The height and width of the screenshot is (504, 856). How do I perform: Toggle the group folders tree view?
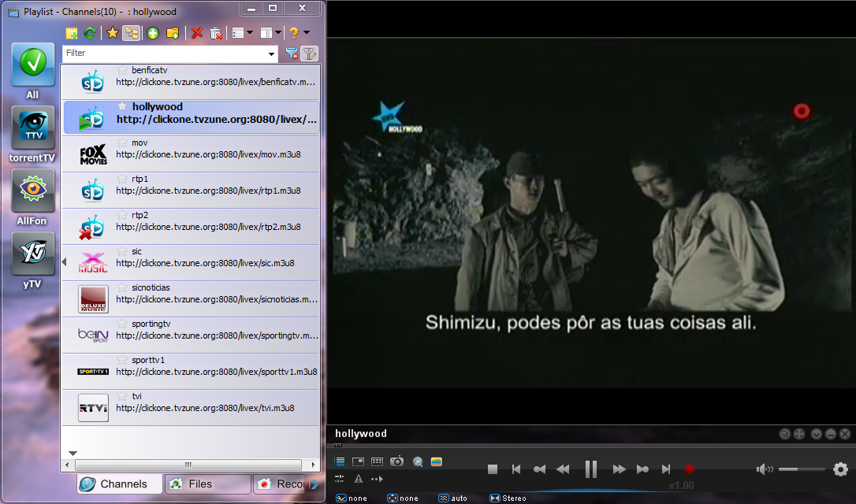click(131, 33)
